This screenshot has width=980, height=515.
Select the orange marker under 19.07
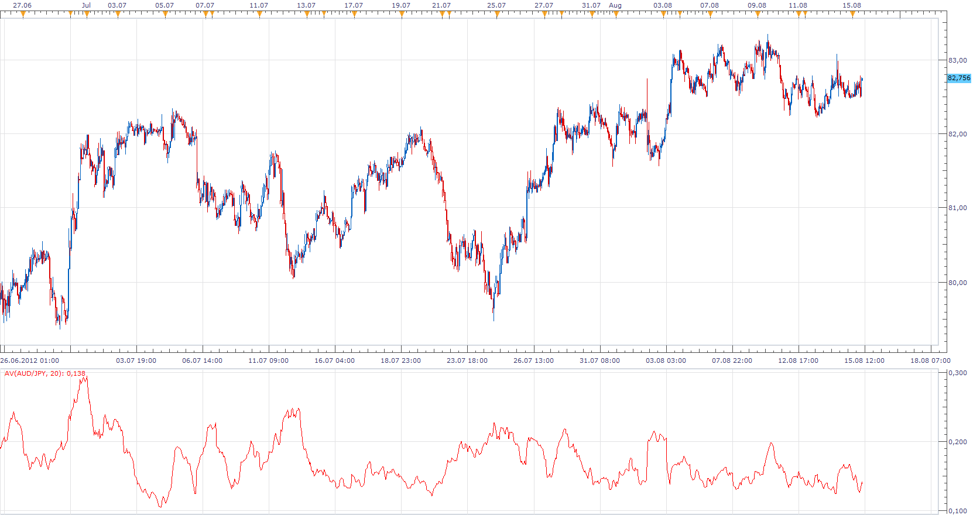(x=402, y=14)
